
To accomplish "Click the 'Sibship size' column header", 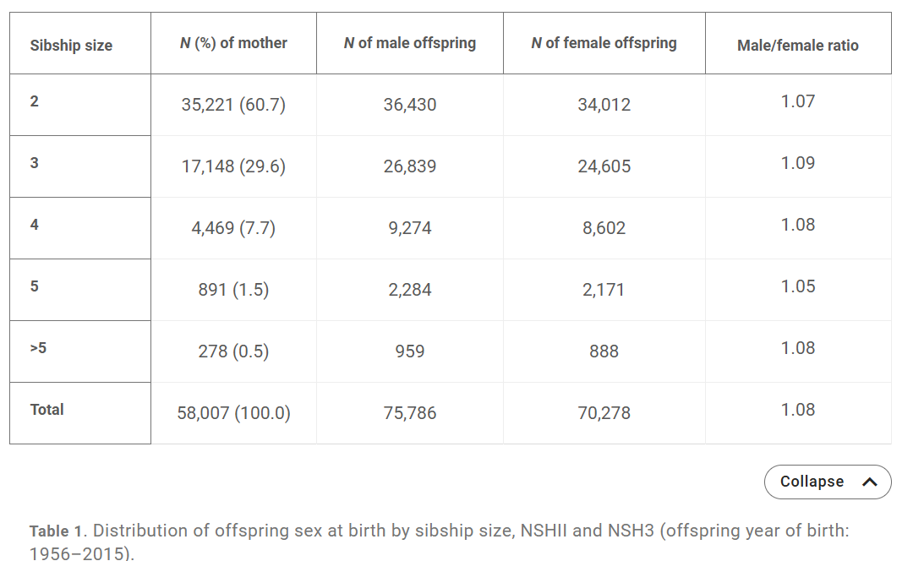I will 71,46.
